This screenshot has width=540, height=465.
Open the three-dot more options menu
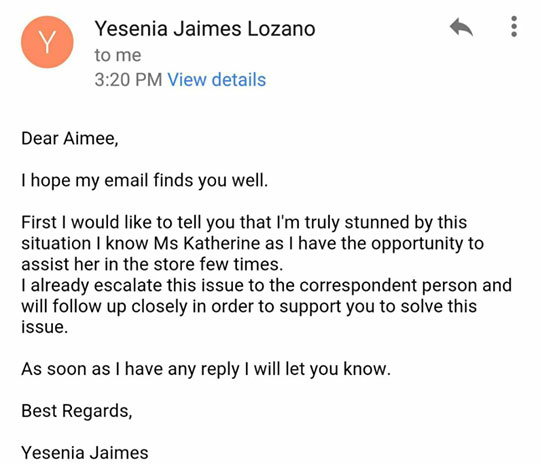tap(514, 27)
